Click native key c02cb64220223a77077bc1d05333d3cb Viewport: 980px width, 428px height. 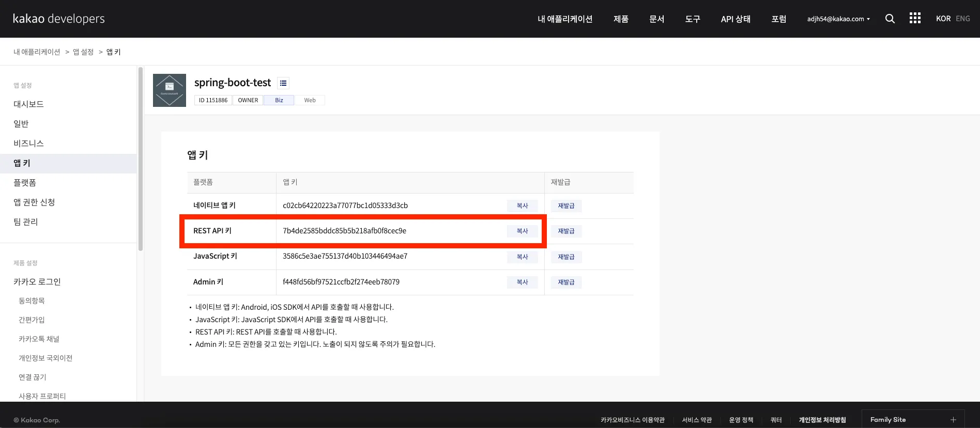(x=345, y=205)
